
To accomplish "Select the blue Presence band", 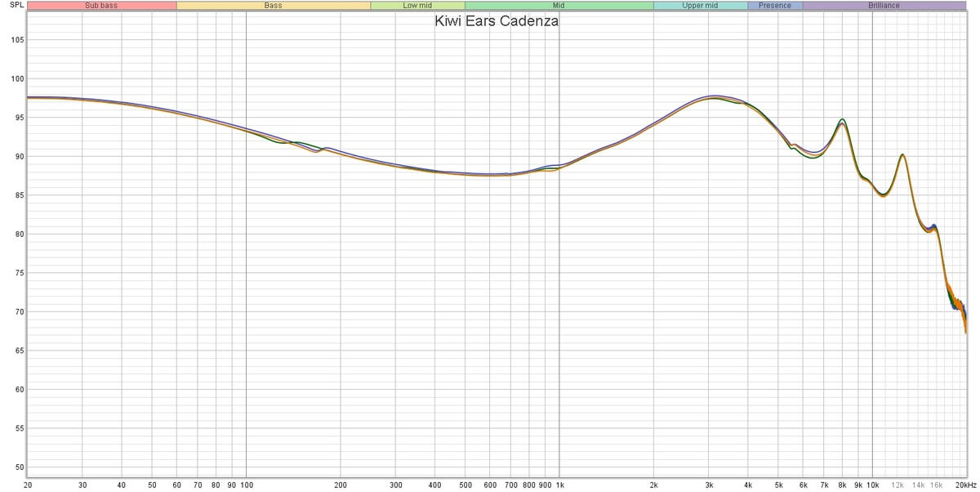I will pos(774,6).
